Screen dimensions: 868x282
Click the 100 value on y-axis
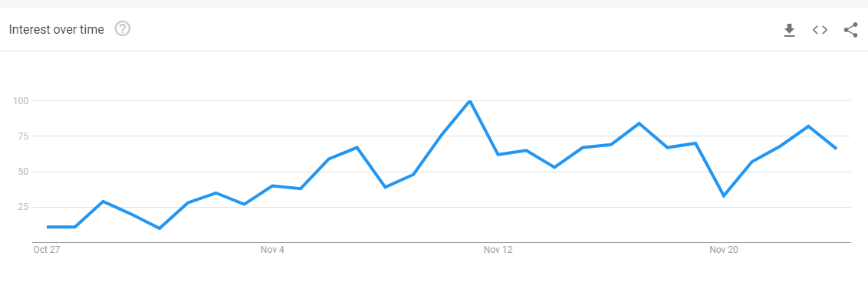coord(20,100)
